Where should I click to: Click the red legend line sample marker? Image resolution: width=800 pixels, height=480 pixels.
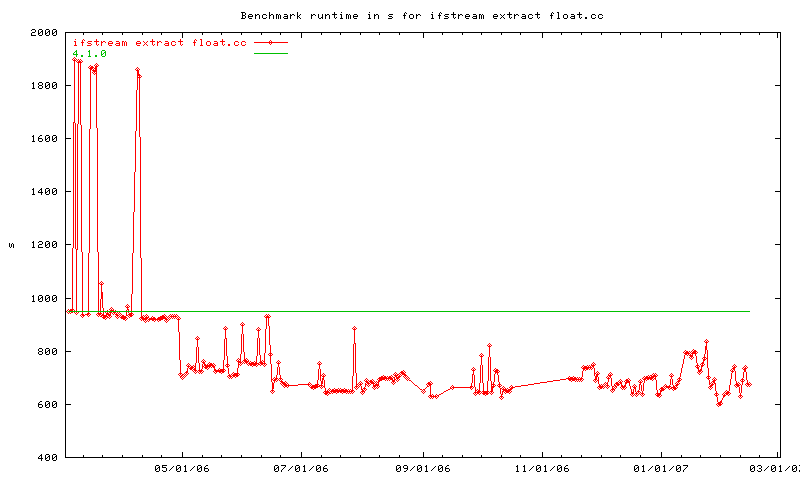coord(271,43)
